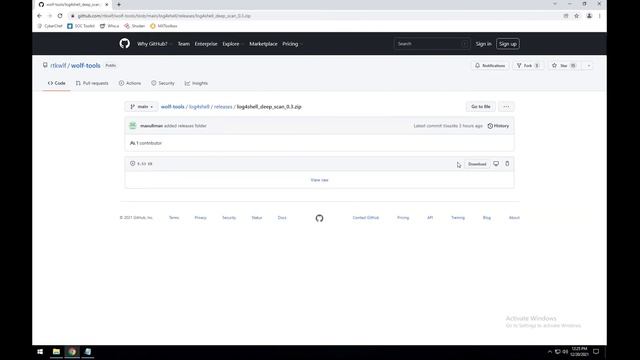Viewport: 640px width, 360px height.
Task: Reload the page with refresh icon
Action: pyautogui.click(x=60, y=16)
